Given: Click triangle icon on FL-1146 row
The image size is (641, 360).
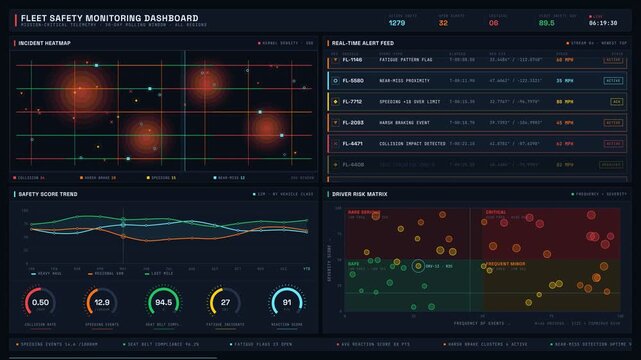Looking at the screenshot, I should 336,60.
